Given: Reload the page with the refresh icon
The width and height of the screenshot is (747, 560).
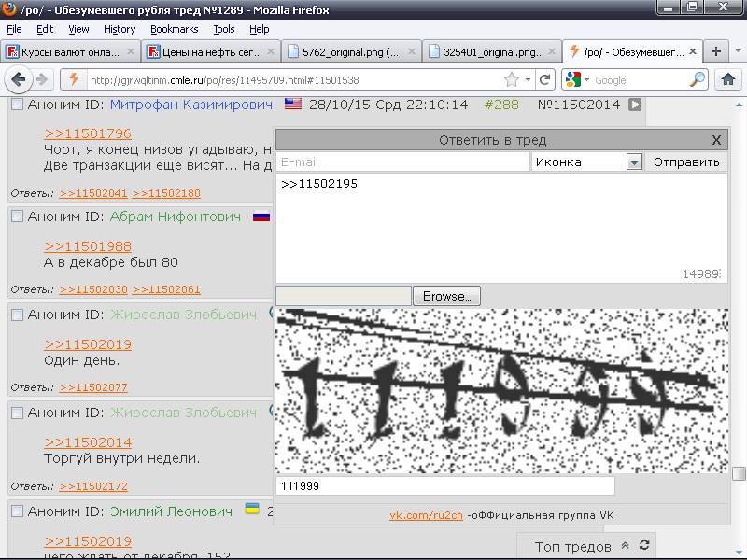Looking at the screenshot, I should coord(545,79).
